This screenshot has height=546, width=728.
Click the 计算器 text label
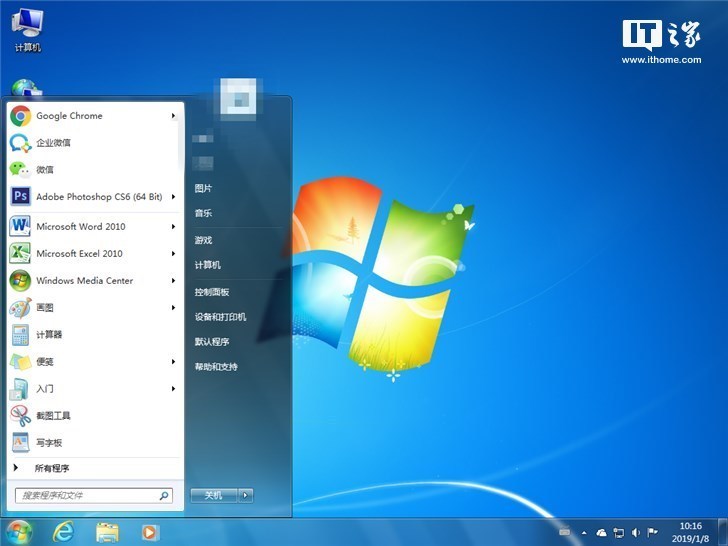point(49,335)
